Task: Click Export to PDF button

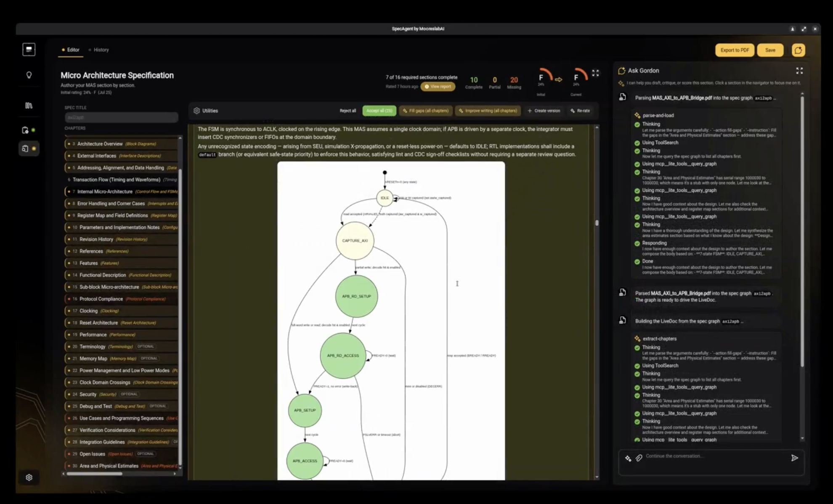Action: coord(735,50)
